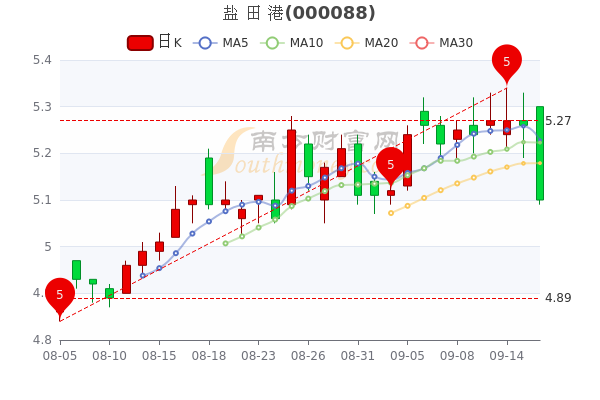
Task: Click the 08-15 x-axis date label
Action: [159, 356]
